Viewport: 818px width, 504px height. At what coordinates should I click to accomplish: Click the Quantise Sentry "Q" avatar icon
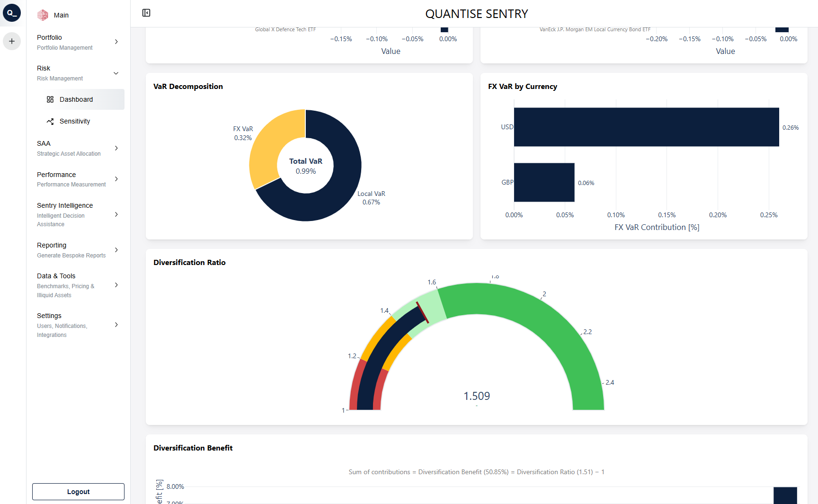pos(12,13)
